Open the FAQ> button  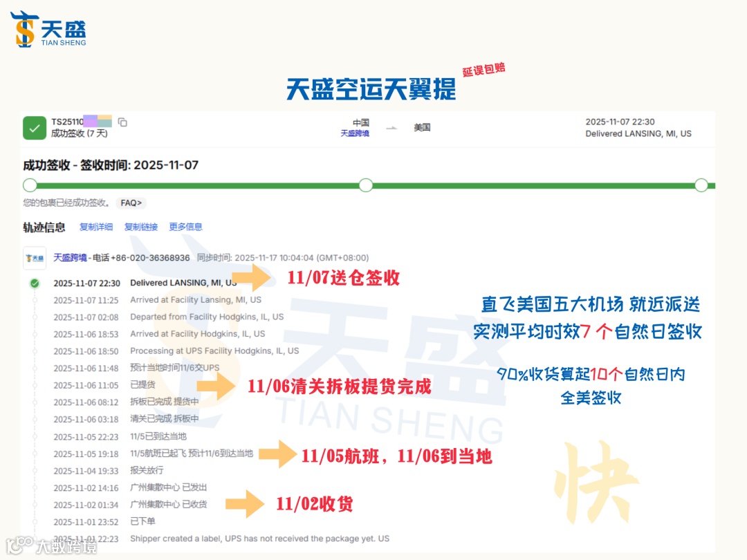pyautogui.click(x=131, y=203)
